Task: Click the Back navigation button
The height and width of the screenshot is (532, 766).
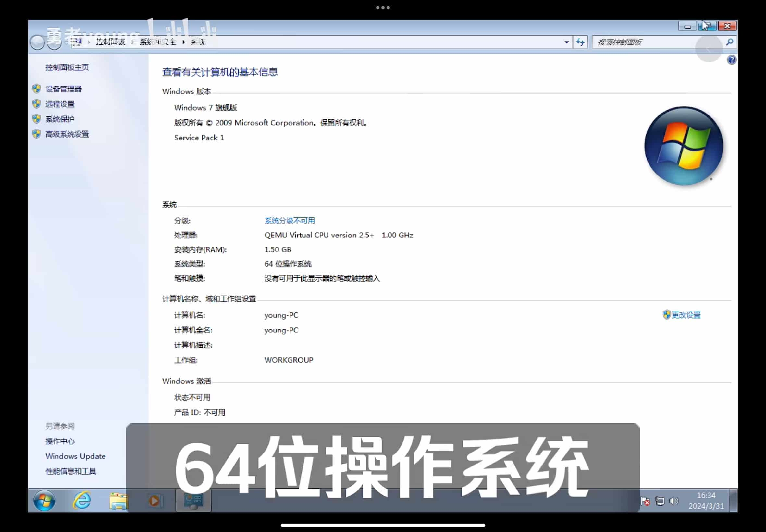Action: coord(37,42)
